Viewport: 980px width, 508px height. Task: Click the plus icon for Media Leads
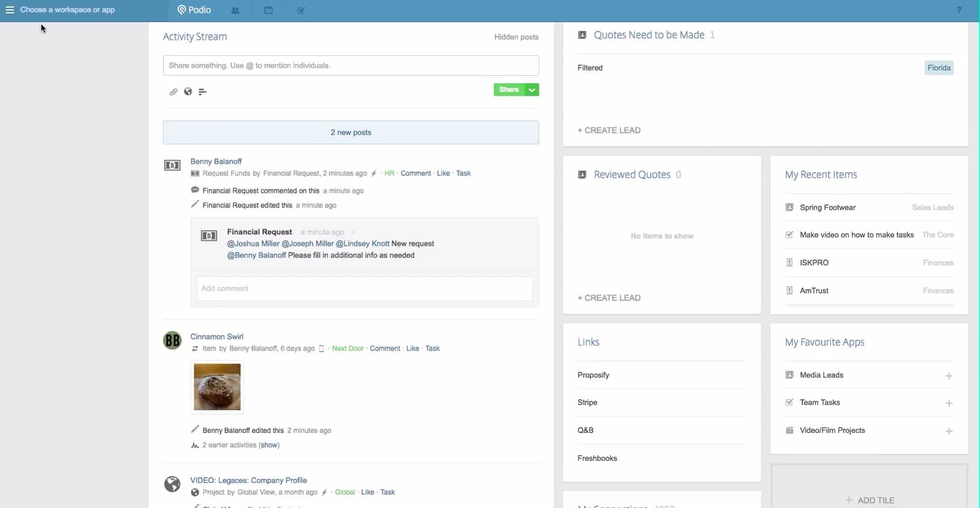pos(949,376)
